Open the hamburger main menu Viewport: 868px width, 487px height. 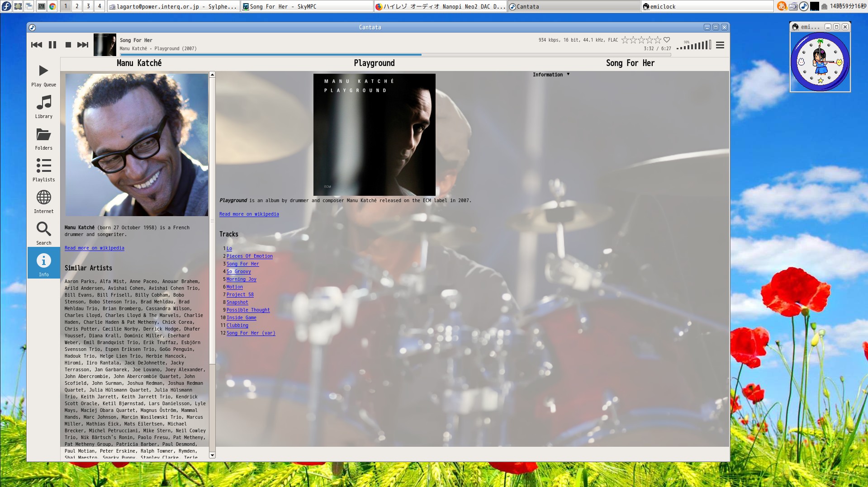click(720, 45)
